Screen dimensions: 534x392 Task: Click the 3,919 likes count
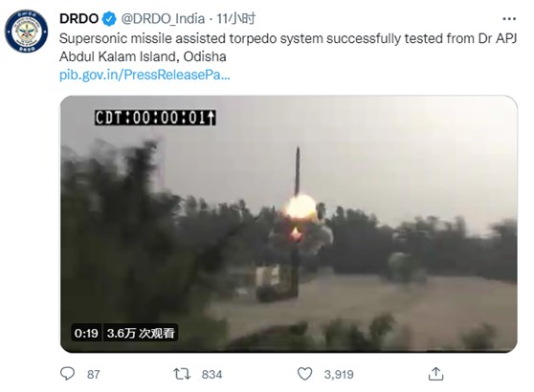point(339,374)
